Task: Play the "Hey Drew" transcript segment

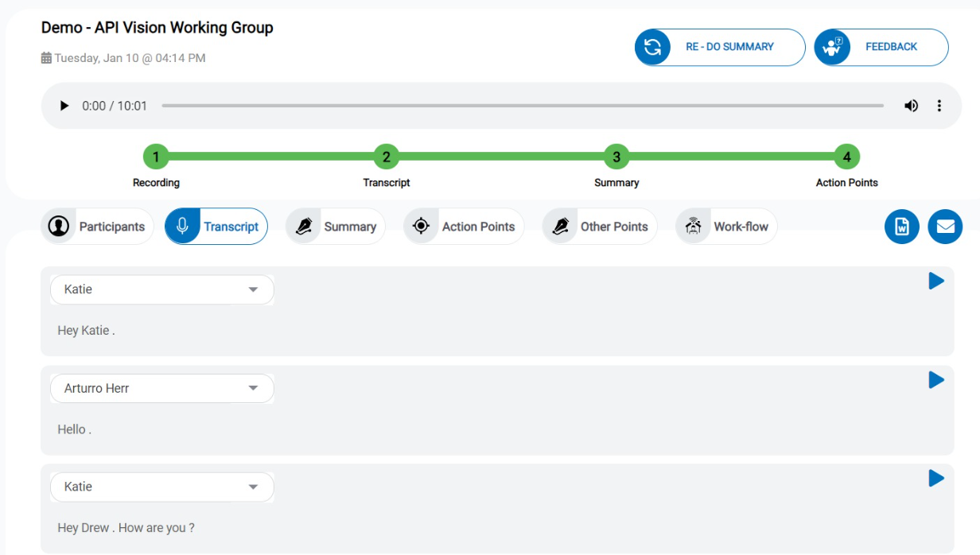Action: pos(936,478)
